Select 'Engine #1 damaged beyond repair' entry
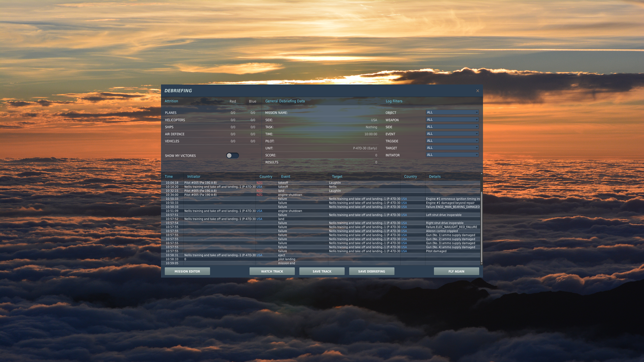 pos(320,203)
